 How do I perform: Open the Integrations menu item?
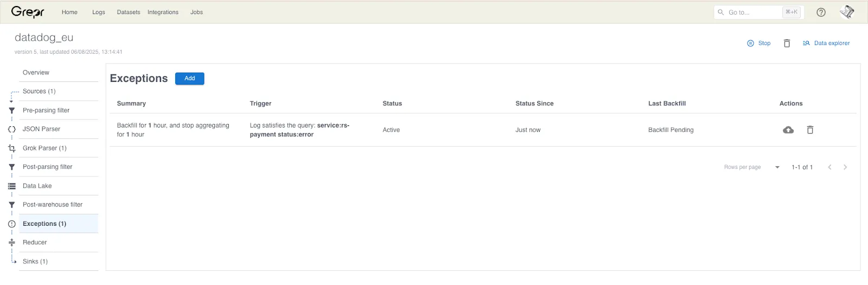pyautogui.click(x=163, y=12)
